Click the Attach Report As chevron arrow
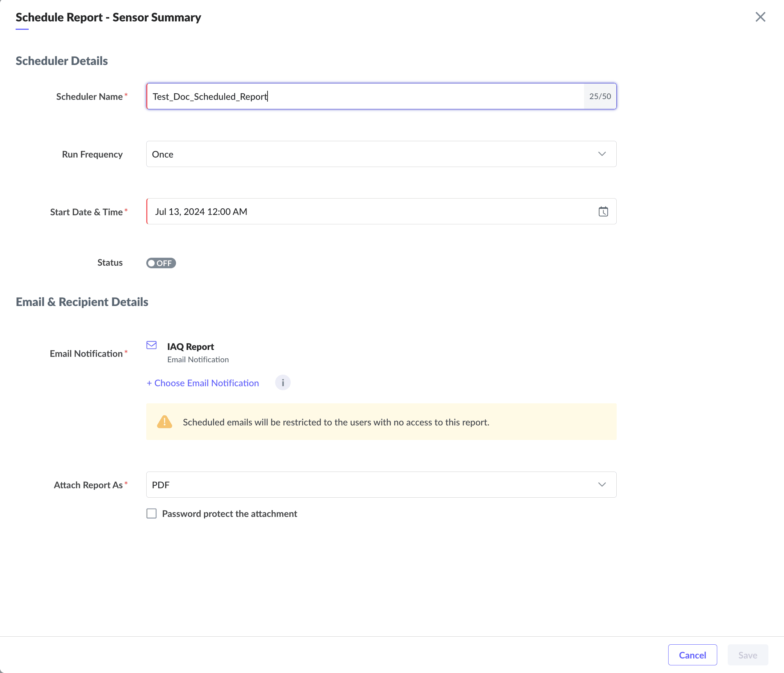Image resolution: width=784 pixels, height=673 pixels. click(602, 485)
